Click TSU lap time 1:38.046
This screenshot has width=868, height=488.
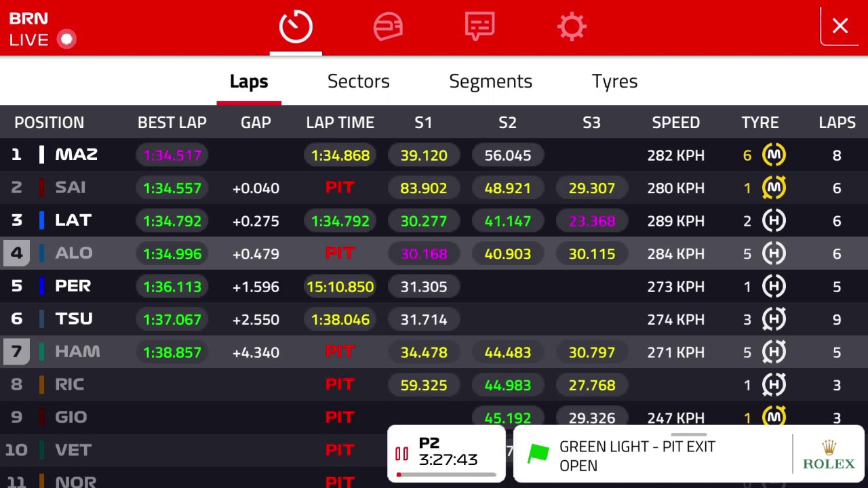pyautogui.click(x=340, y=319)
